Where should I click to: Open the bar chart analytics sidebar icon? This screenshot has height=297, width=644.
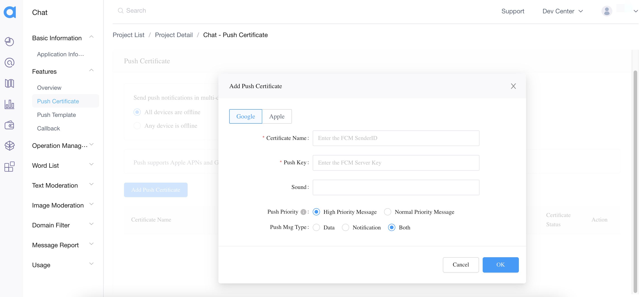click(10, 104)
